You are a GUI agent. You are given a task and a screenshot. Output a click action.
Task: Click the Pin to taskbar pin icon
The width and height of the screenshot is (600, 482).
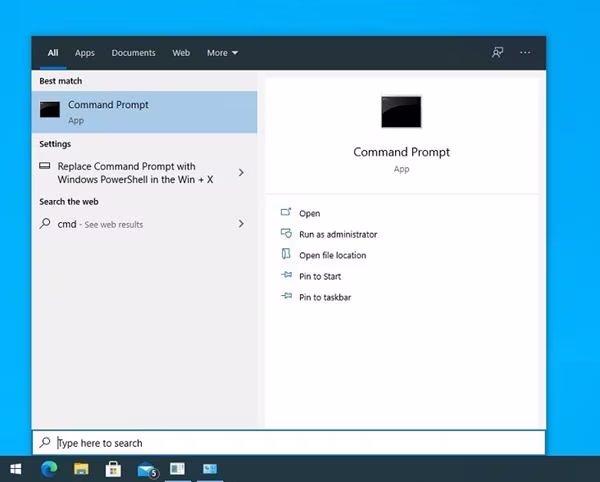click(x=286, y=295)
